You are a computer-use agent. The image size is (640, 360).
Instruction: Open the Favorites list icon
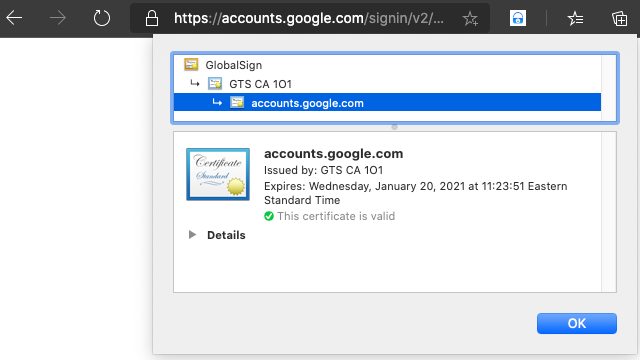(575, 19)
